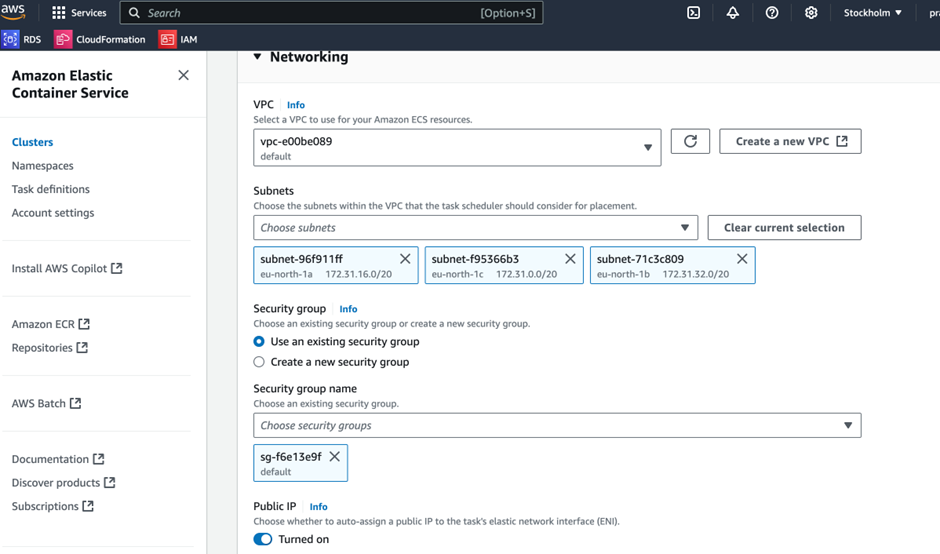Open Info link next to Security group
Screen dimensions: 940x554
[x=348, y=309]
